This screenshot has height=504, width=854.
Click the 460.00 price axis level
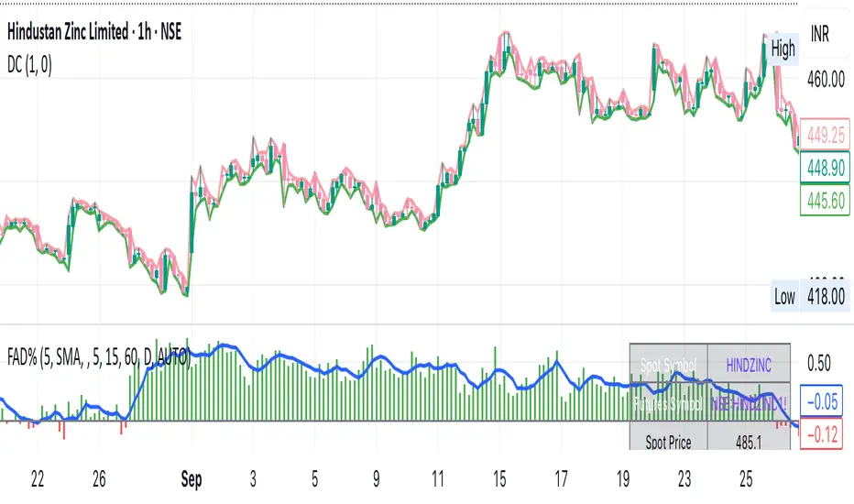pos(826,80)
